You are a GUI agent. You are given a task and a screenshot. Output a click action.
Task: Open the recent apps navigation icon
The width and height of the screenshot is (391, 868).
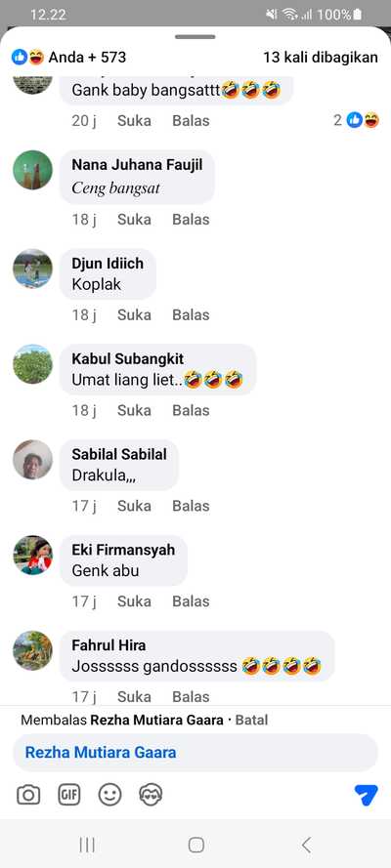click(x=87, y=845)
